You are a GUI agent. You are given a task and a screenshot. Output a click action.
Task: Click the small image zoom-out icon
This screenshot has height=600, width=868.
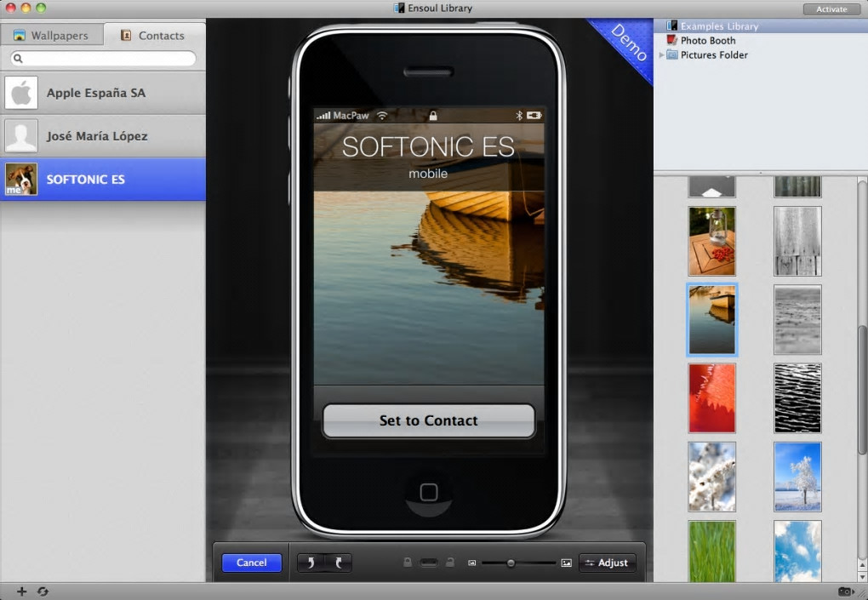pos(471,563)
